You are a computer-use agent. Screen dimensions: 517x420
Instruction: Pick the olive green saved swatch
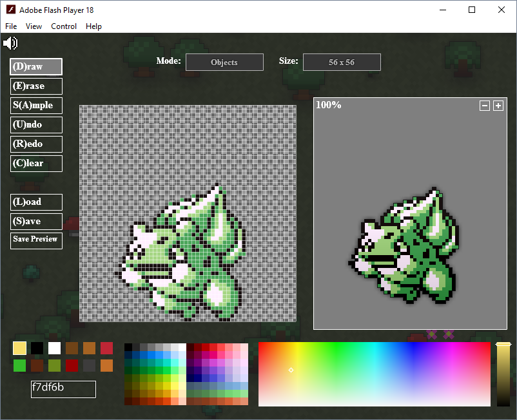[54, 366]
